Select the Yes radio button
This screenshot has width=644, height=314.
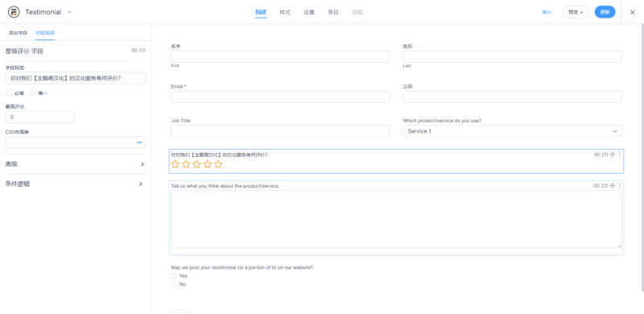(174, 276)
